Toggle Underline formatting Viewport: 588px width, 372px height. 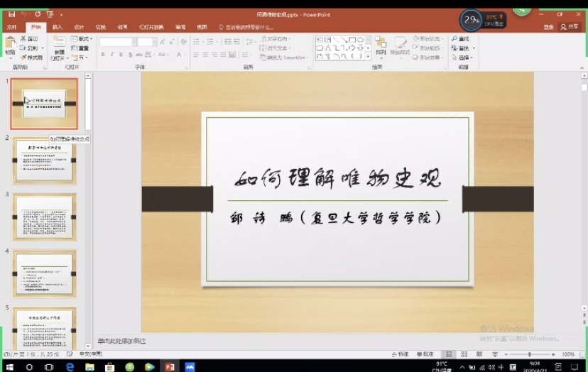(x=121, y=55)
